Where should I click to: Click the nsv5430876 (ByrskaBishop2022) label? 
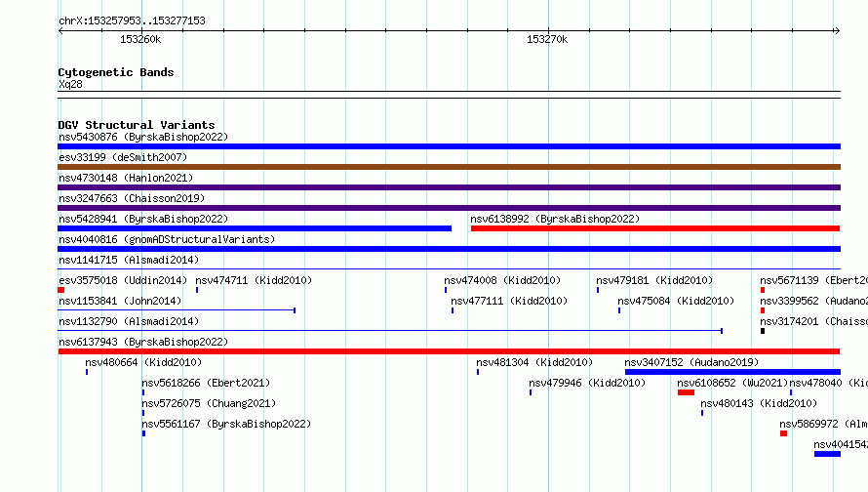tap(143, 137)
